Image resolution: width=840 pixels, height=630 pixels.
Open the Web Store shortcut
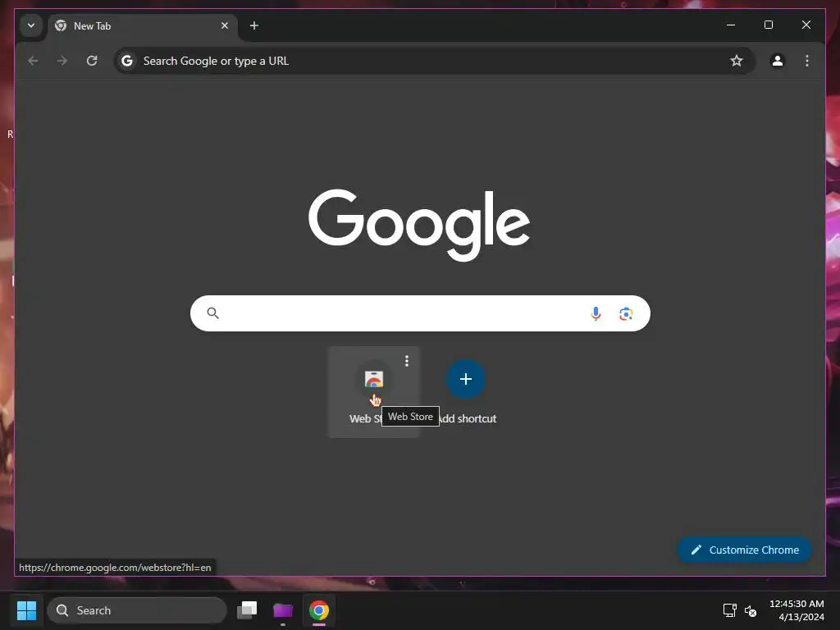click(374, 392)
